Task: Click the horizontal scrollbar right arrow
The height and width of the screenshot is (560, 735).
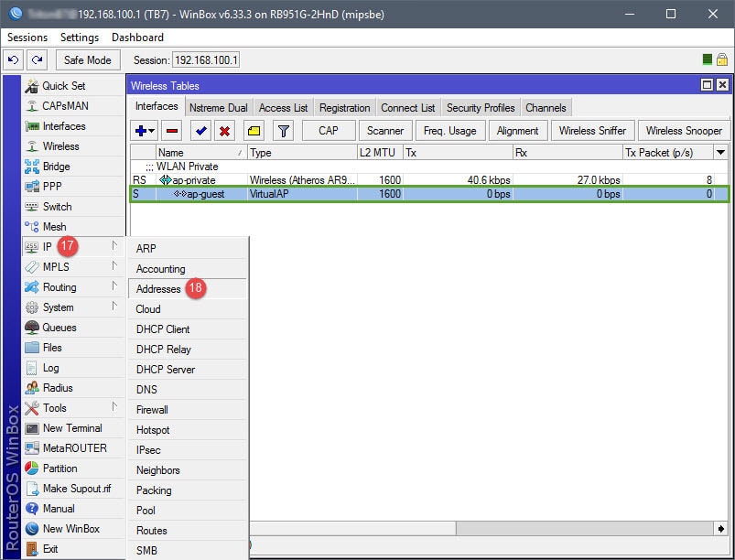Action: click(720, 529)
